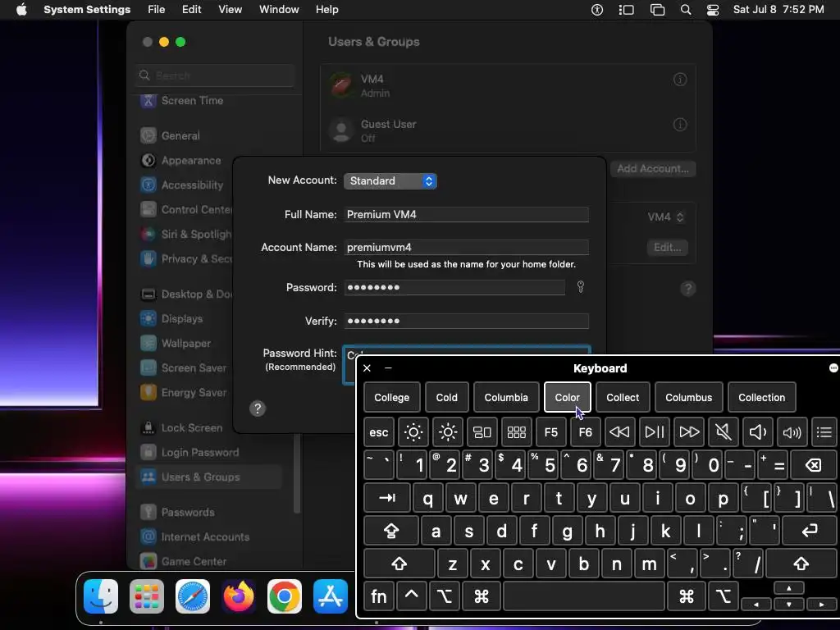Open the View menu
The height and width of the screenshot is (630, 840).
click(230, 10)
